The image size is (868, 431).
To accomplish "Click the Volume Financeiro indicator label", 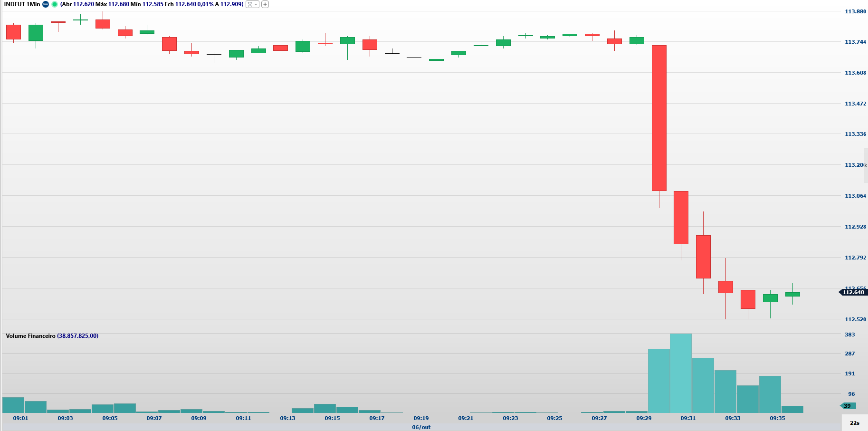I will point(30,336).
